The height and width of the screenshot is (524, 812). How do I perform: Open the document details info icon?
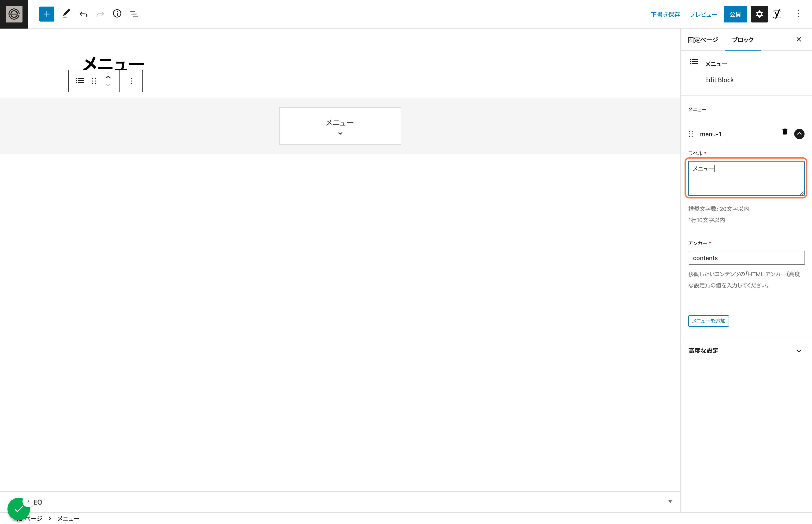[117, 14]
